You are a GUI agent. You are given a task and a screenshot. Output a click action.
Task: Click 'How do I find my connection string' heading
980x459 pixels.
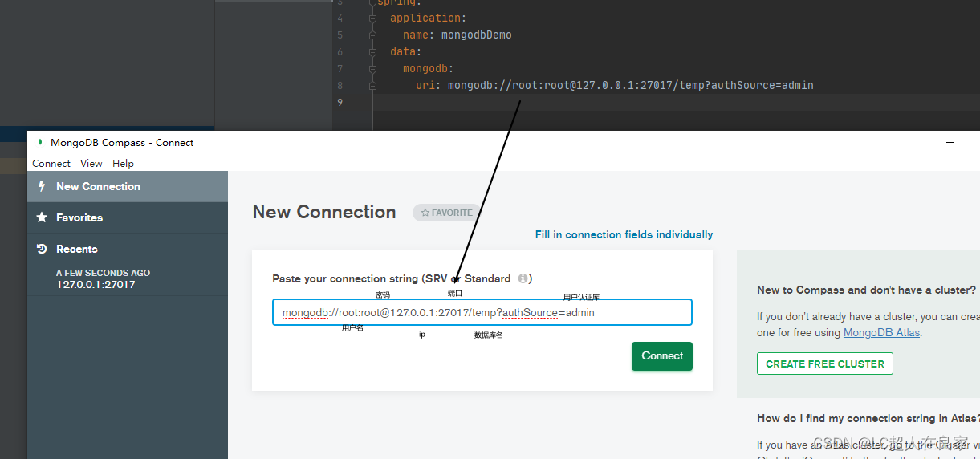(868, 418)
